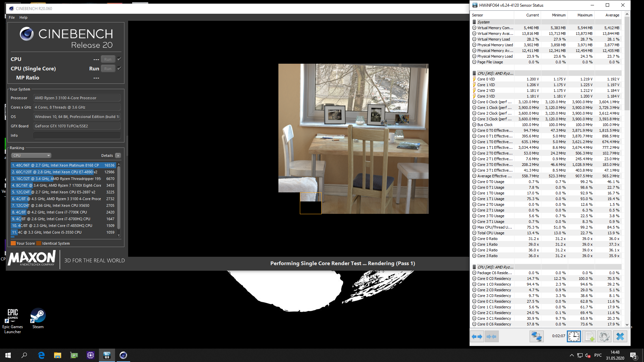The width and height of the screenshot is (644, 362).
Task: Open the CPU ranking type dropdown
Action: coord(31,156)
